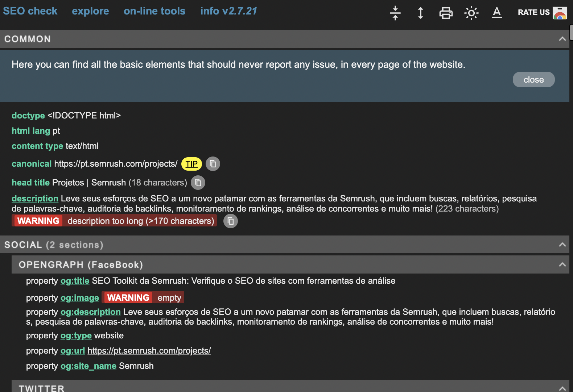Viewport: 573px width, 392px height.
Task: Copy the canonical URL
Action: [x=213, y=164]
